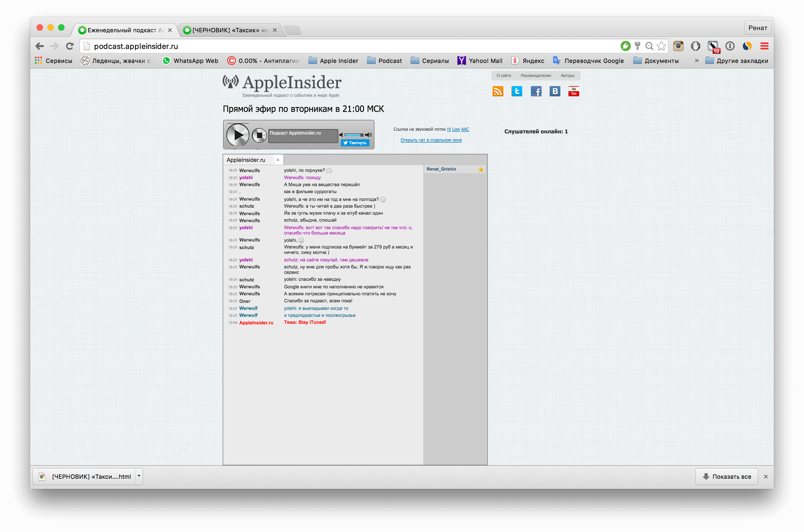
Task: Click the AppleInsider logo header
Action: [282, 83]
